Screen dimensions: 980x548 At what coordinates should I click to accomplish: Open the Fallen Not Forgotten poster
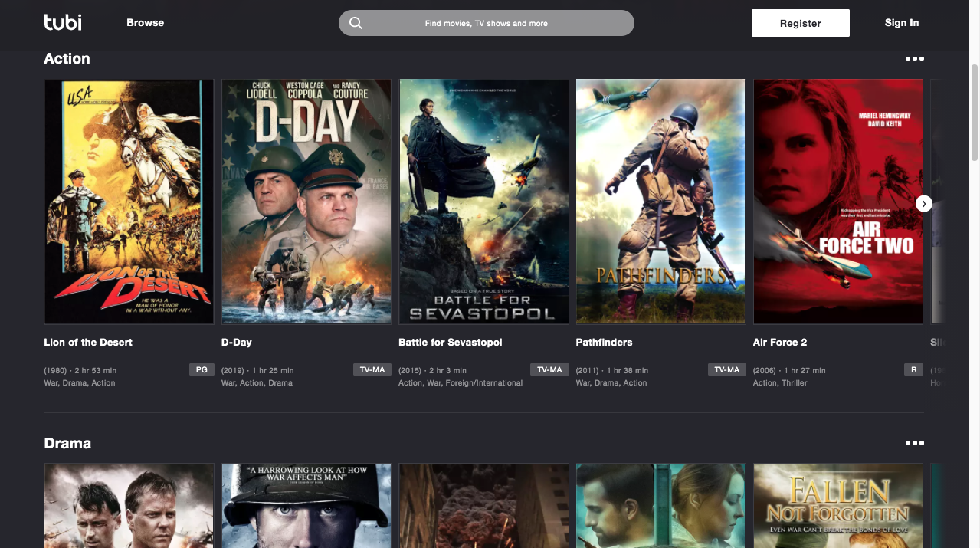pos(837,505)
